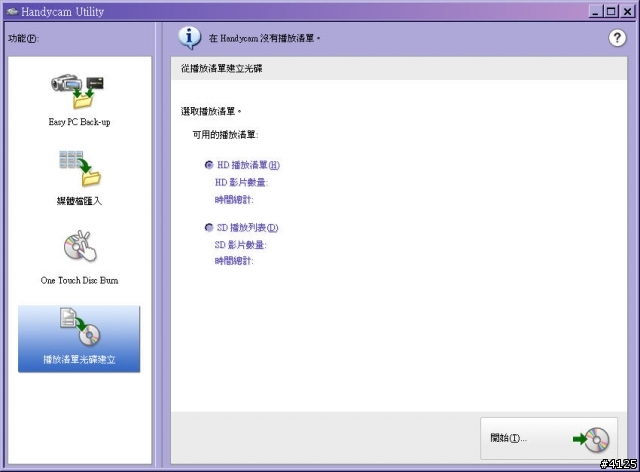Close the Handycam Utility window
The width and height of the screenshot is (640, 472).
(627, 11)
